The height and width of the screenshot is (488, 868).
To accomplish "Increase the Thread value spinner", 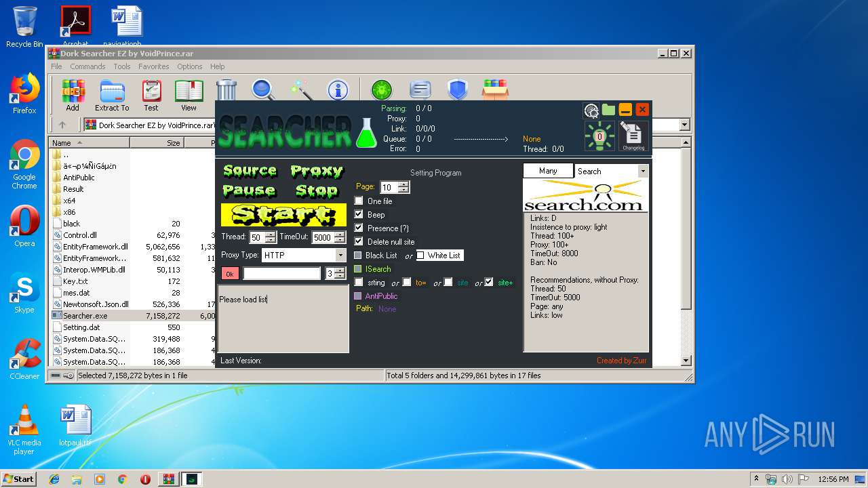I will click(271, 235).
